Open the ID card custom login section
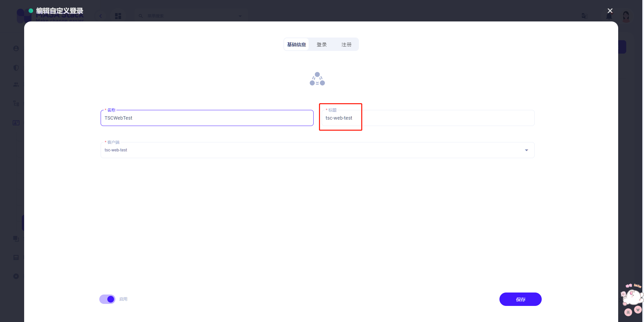Screen dimensions: 644x322 [x=16, y=123]
